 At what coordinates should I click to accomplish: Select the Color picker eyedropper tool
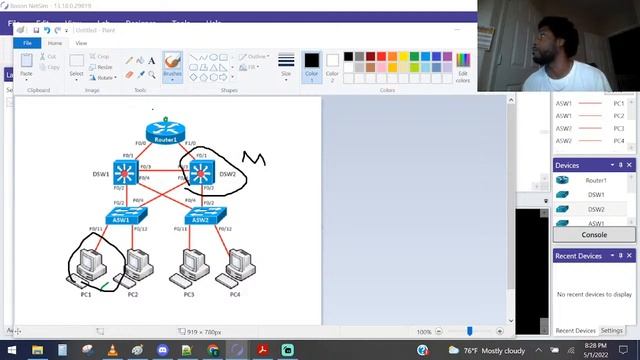[141, 75]
